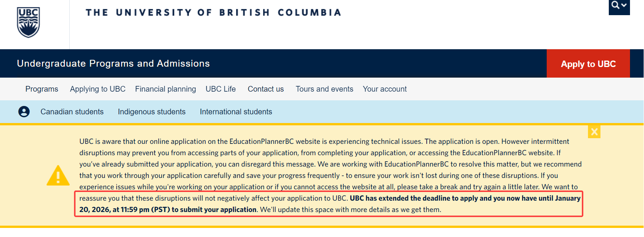Open the Programs menu item

[x=42, y=89]
